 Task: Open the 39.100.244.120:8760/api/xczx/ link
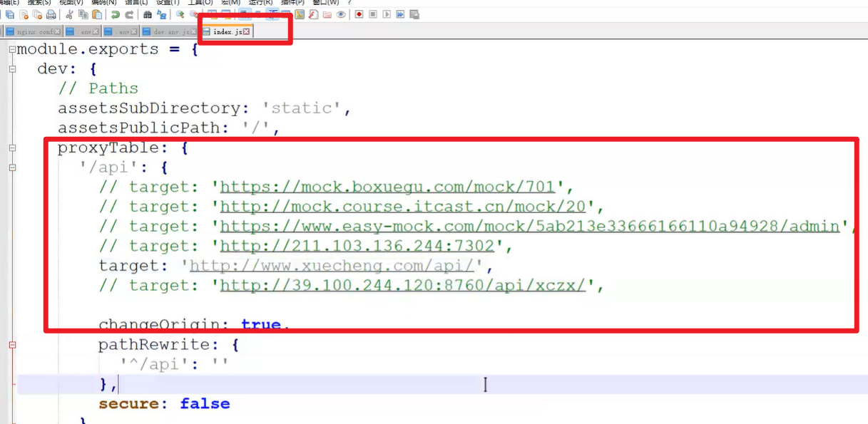(403, 285)
